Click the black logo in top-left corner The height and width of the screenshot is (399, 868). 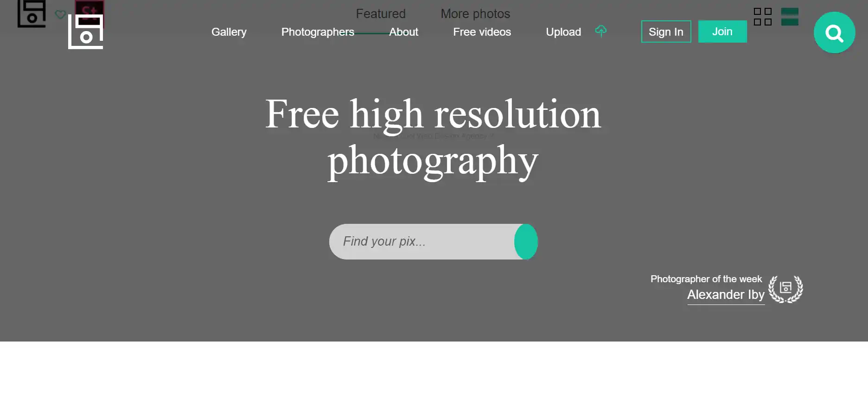click(32, 13)
